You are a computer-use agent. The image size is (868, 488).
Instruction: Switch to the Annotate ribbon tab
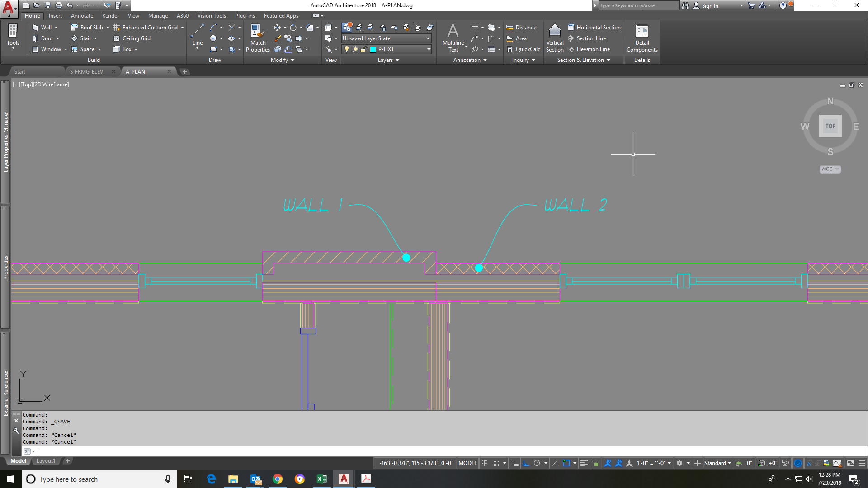pyautogui.click(x=82, y=15)
